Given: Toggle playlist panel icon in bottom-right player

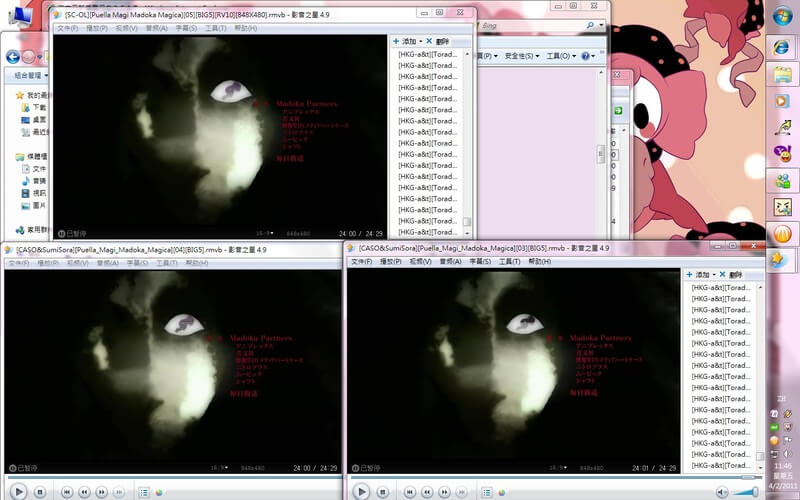Looking at the screenshot, I should pyautogui.click(x=485, y=492).
